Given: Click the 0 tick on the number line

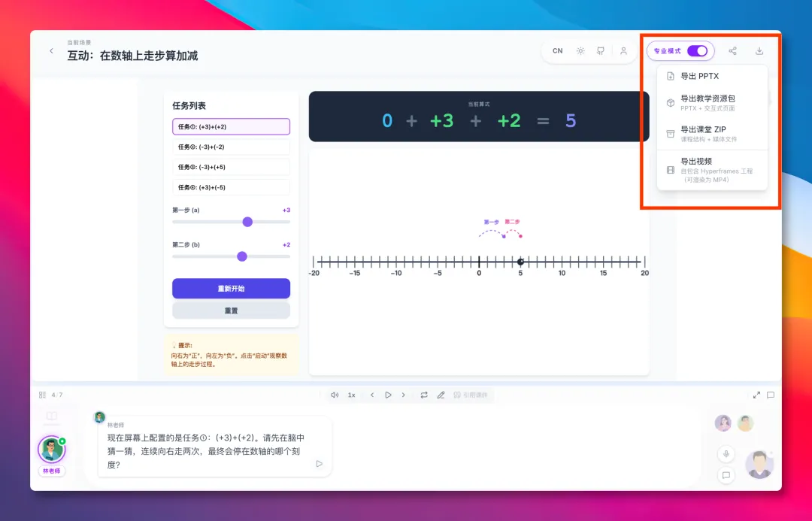Looking at the screenshot, I should point(479,262).
